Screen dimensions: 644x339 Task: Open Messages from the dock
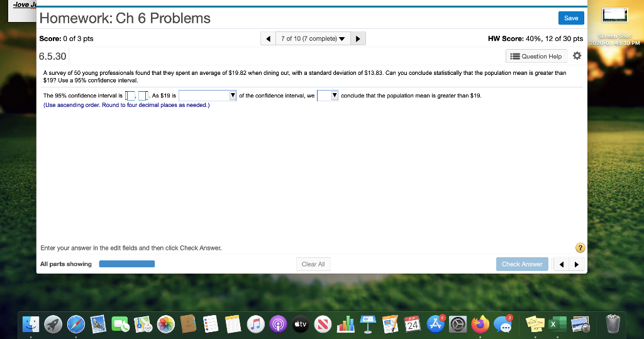502,324
